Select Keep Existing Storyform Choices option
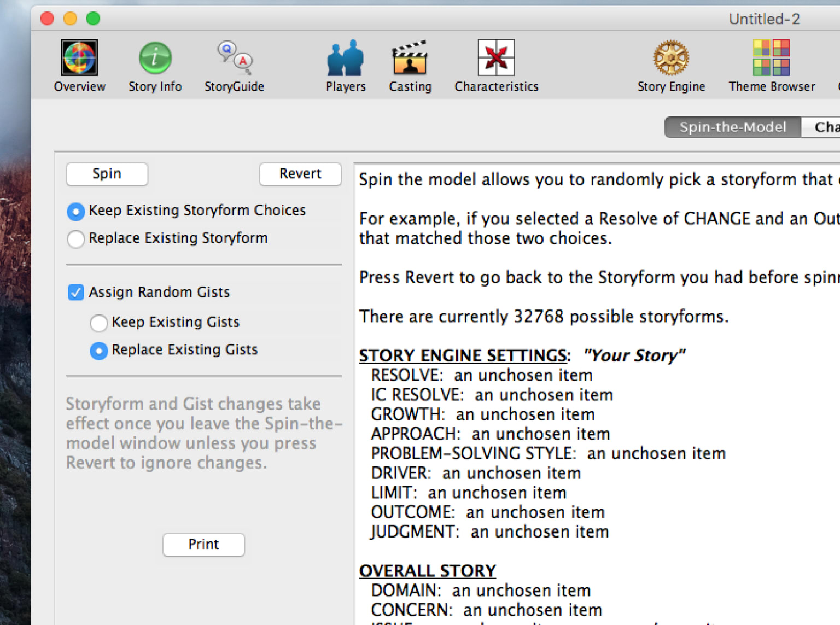The image size is (840, 625). (76, 211)
